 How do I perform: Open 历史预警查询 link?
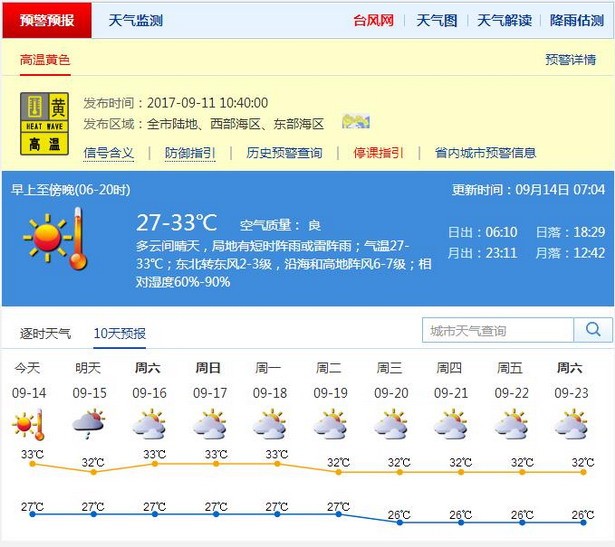[284, 153]
